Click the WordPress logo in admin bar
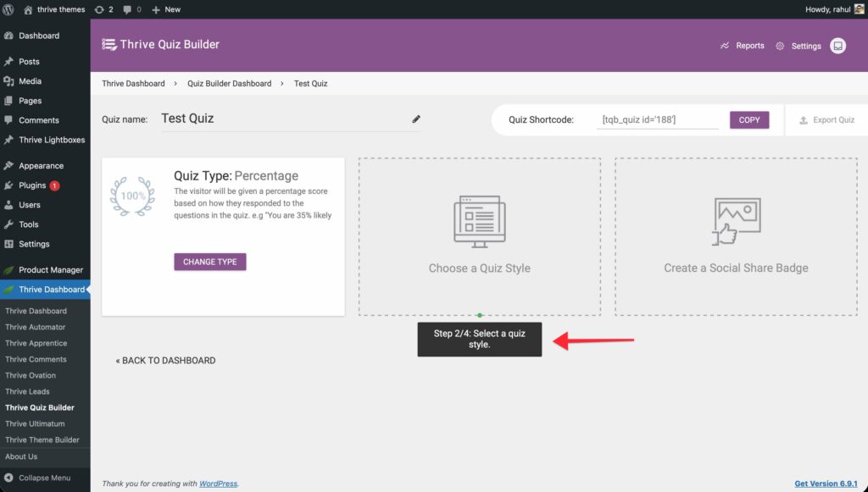Viewport: 868px width, 492px height. click(9, 9)
